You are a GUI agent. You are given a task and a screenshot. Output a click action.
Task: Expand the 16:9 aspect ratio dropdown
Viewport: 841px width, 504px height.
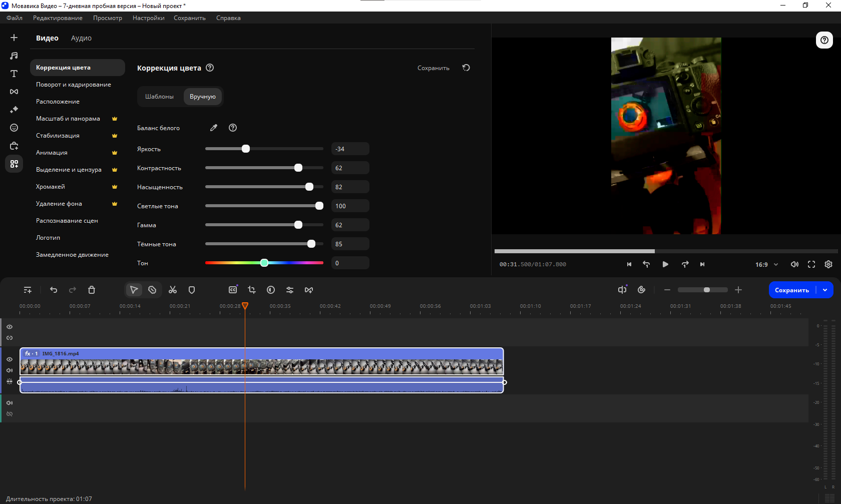tap(776, 264)
